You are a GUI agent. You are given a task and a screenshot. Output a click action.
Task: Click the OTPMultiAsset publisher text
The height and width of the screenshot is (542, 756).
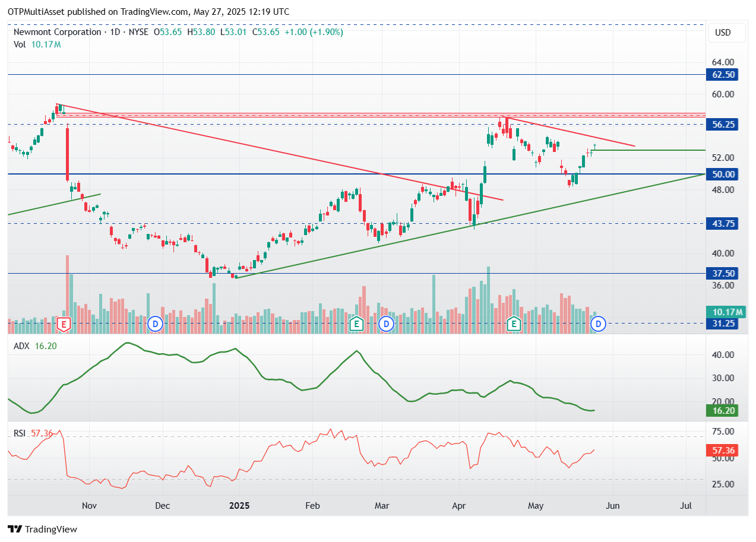point(36,11)
